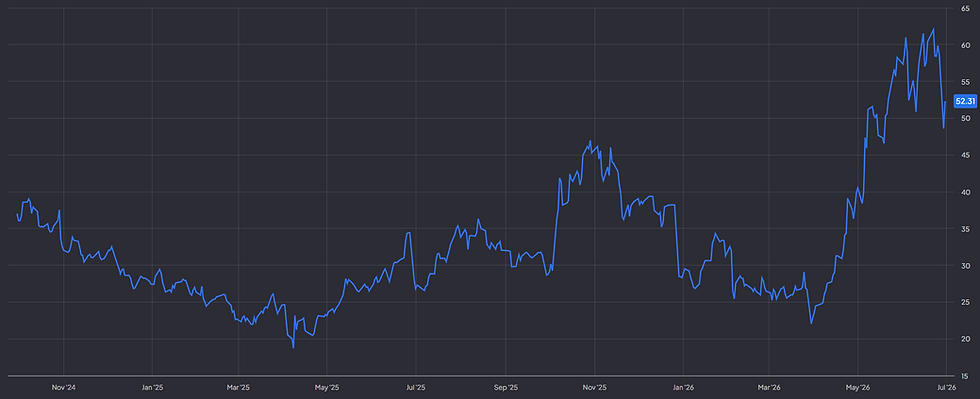The height and width of the screenshot is (399, 980).
Task: Select the Jan '26 date label
Action: (x=682, y=388)
